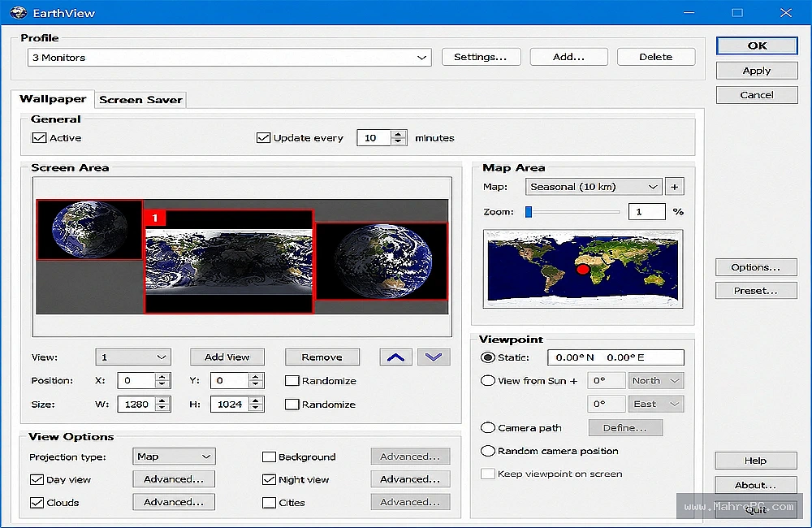Open Advanced settings for Night view
812x528 pixels.
(410, 479)
